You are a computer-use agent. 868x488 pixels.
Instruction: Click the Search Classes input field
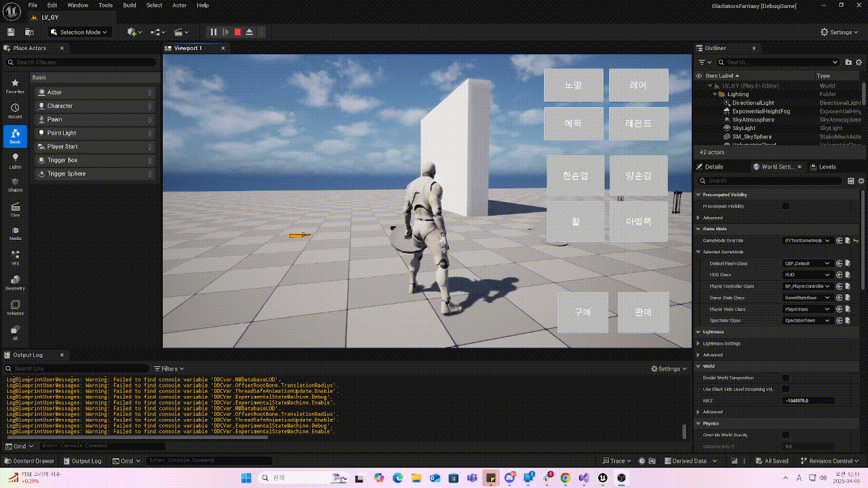pos(81,62)
